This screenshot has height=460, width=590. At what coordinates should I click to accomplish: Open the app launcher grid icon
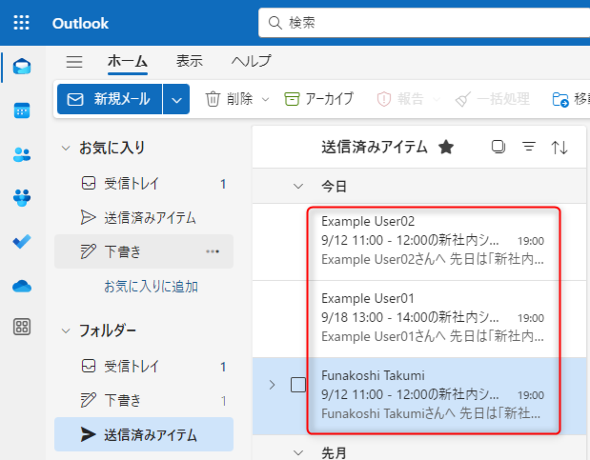(x=21, y=23)
